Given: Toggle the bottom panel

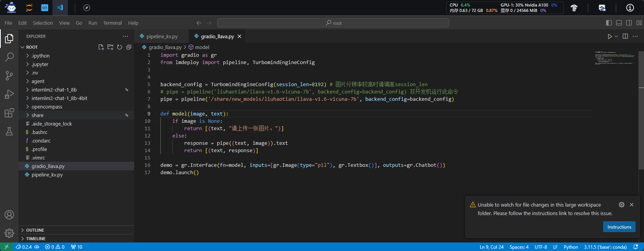Looking at the screenshot, I should click(x=619, y=23).
